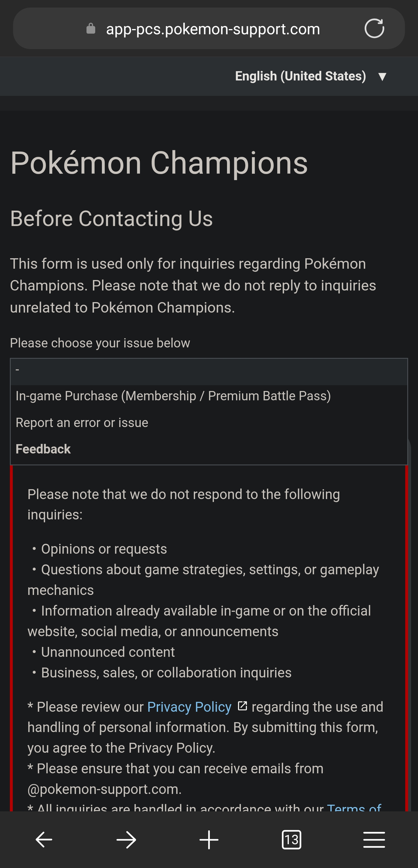
Task: Tap the browser forward arrow
Action: click(x=126, y=839)
